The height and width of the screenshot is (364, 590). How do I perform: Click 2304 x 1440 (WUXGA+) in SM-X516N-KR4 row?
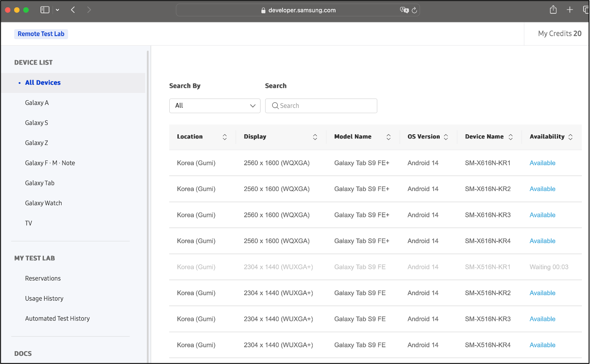278,345
